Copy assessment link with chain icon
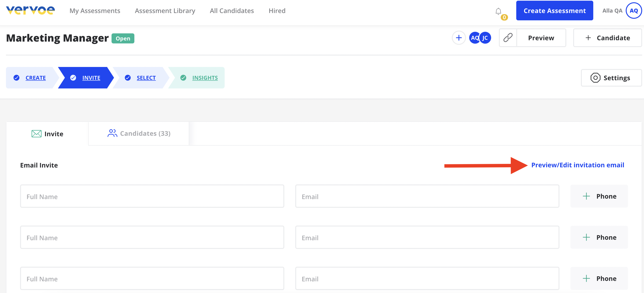 click(508, 38)
